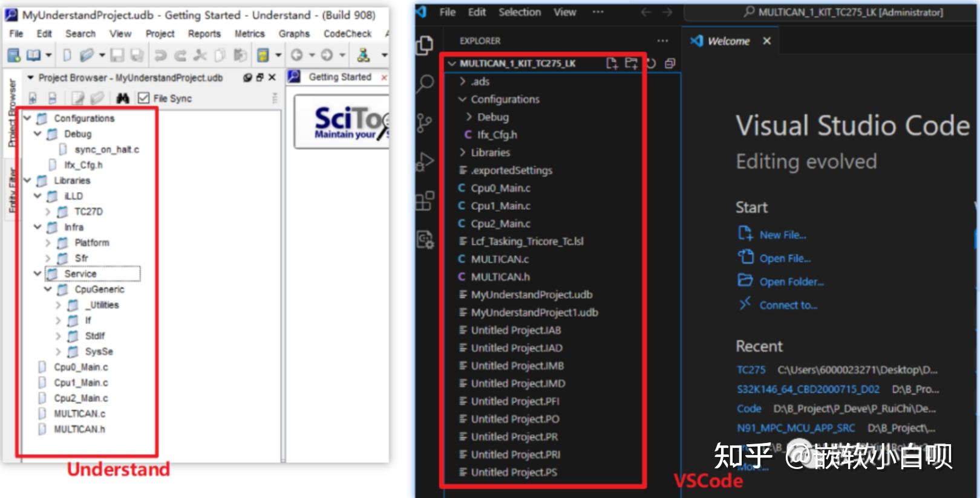Click Understand new file toolbar icon

pyautogui.click(x=67, y=56)
